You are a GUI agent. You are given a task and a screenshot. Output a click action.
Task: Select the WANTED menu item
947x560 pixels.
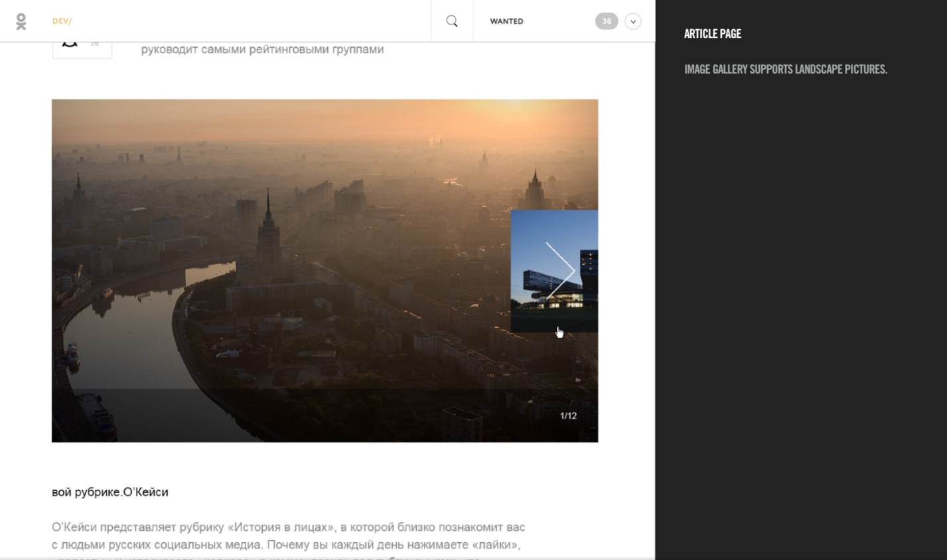click(x=506, y=21)
